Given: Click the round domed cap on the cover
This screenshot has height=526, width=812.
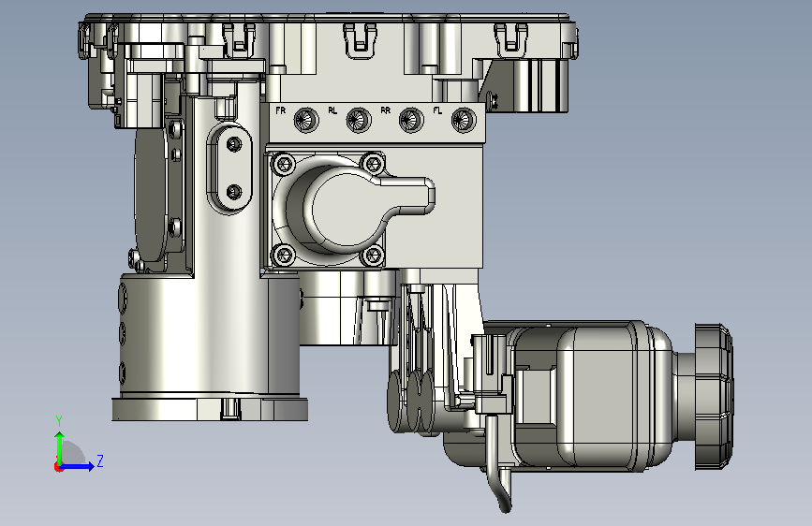Looking at the screenshot, I should pos(346,207).
